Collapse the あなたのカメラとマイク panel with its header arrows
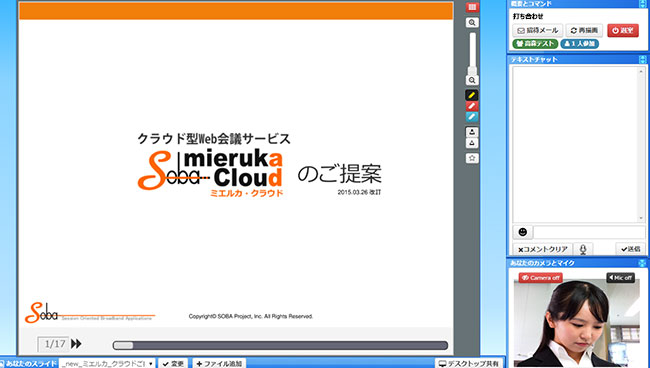This screenshot has width=650, height=368. 642,263
